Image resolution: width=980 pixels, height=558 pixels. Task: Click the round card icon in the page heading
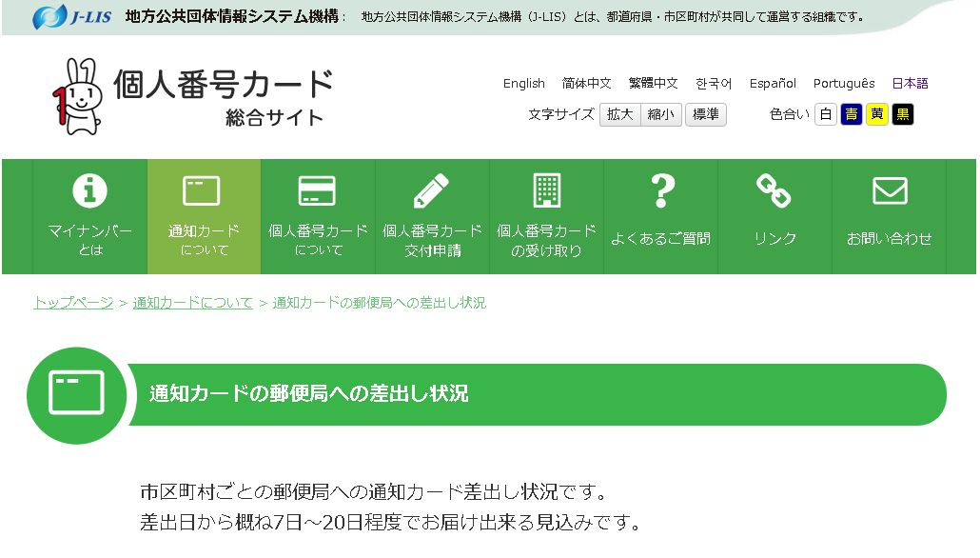[x=77, y=395]
